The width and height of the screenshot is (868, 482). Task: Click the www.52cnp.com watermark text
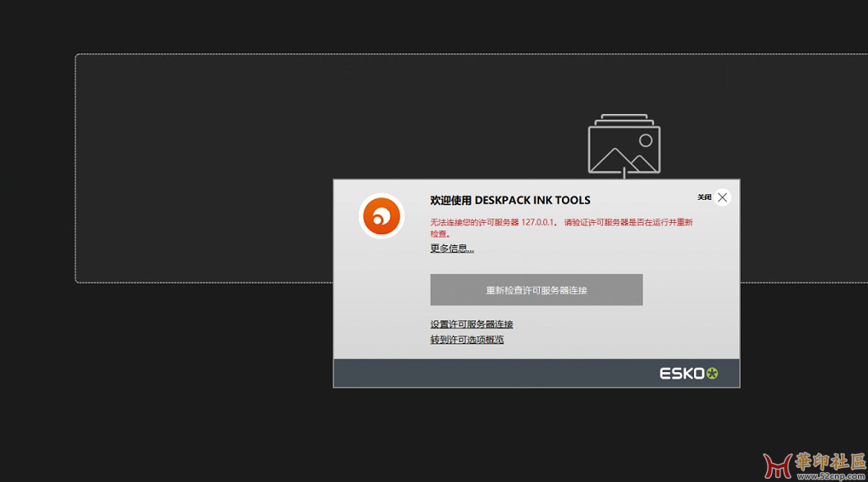tap(829, 476)
